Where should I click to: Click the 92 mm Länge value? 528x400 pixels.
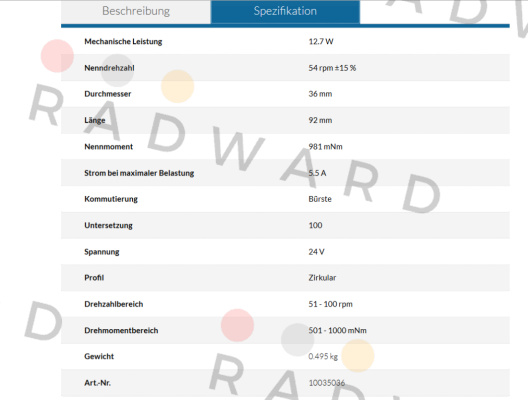tap(320, 120)
